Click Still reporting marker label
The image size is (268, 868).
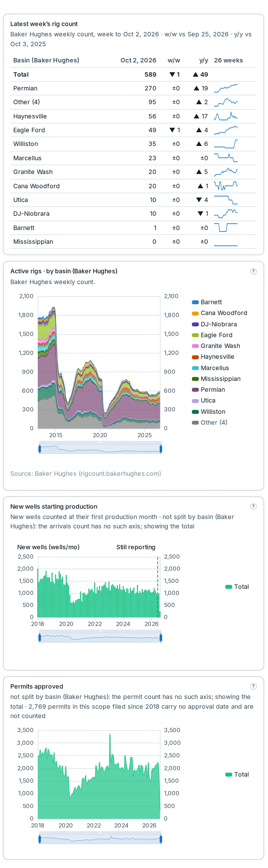tap(136, 548)
